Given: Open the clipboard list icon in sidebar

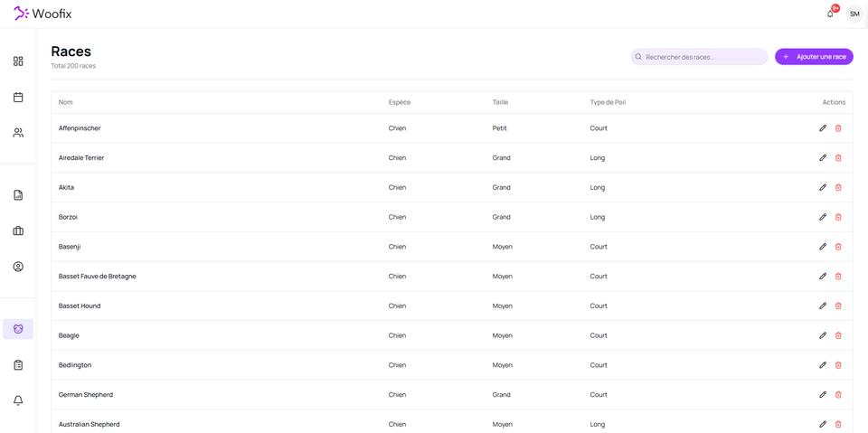Looking at the screenshot, I should pyautogui.click(x=18, y=365).
